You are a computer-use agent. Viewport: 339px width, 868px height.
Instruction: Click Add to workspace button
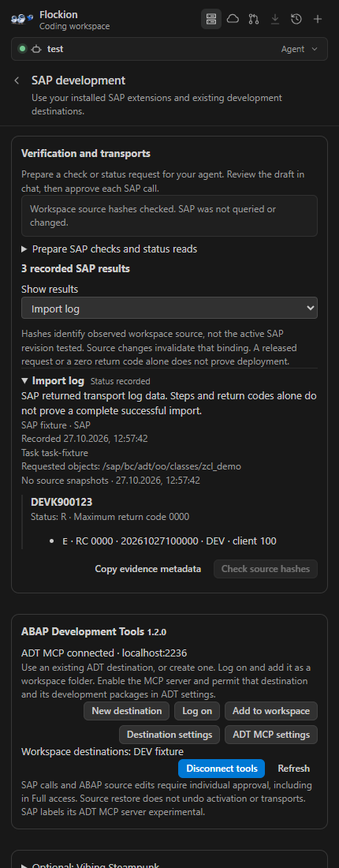(x=271, y=711)
